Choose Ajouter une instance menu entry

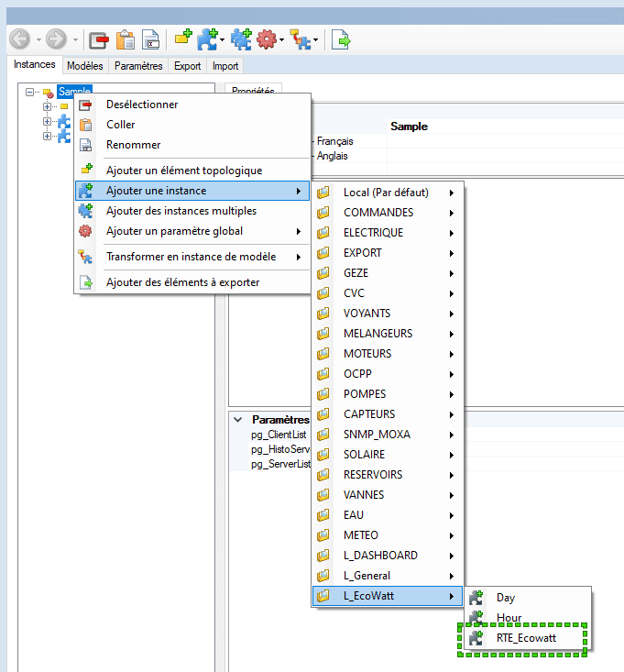[x=192, y=191]
